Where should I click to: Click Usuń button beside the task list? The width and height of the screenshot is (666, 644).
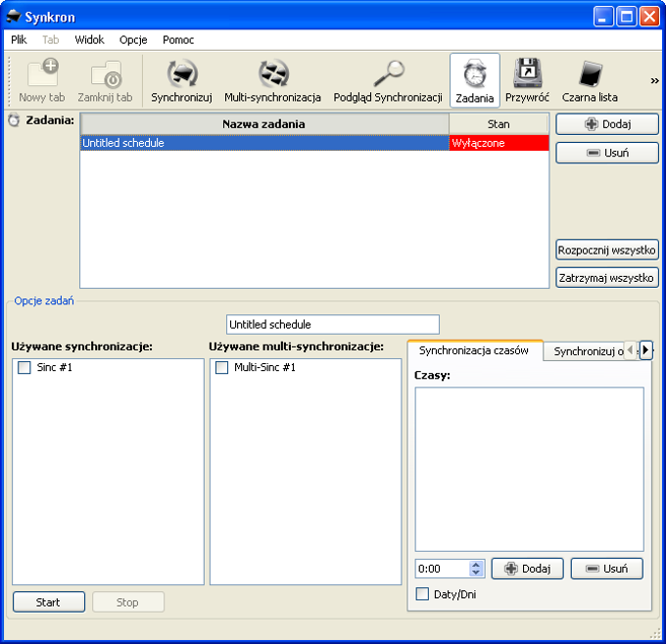point(607,153)
